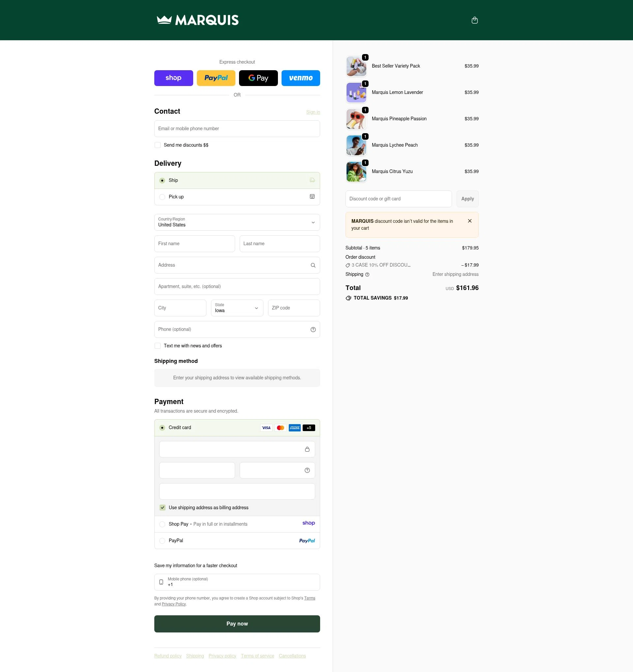Start PayPal express checkout
Viewport: 633px width, 672px height.
[216, 78]
